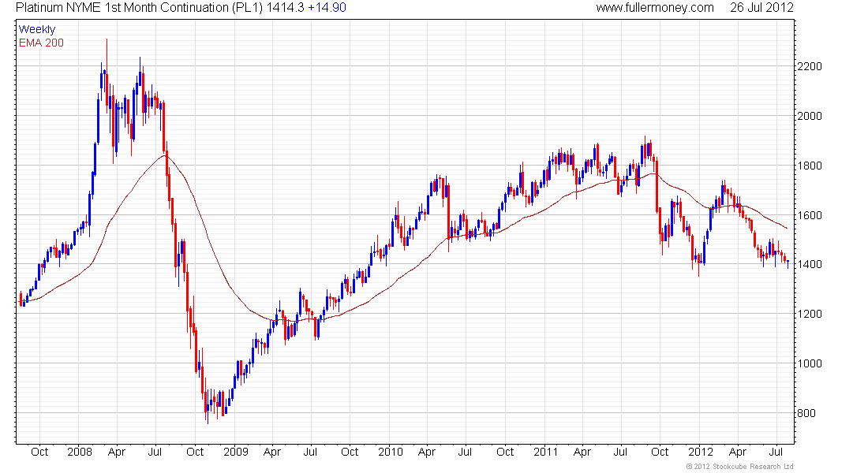Open the www.fullermoney.com link
This screenshot has height=473, width=868.
tap(655, 8)
